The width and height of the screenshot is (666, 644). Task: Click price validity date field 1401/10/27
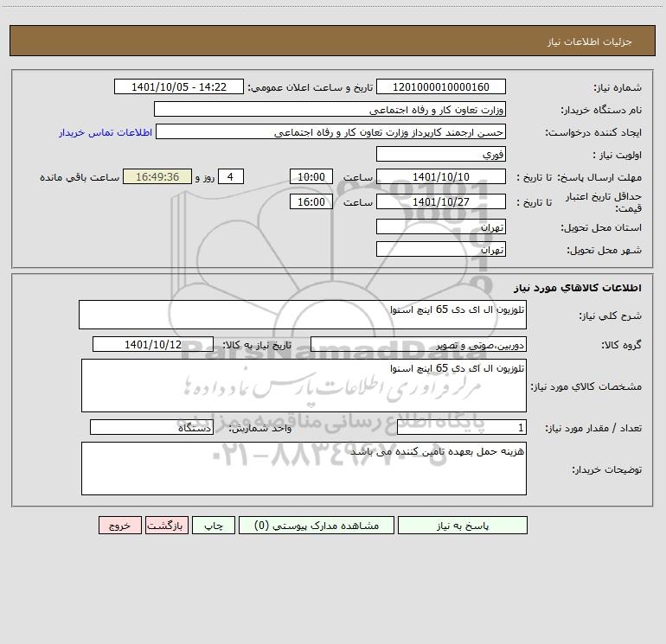[441, 201]
